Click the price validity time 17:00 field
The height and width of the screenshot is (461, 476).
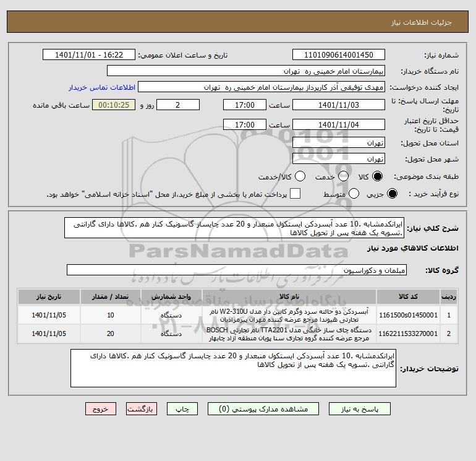point(245,124)
